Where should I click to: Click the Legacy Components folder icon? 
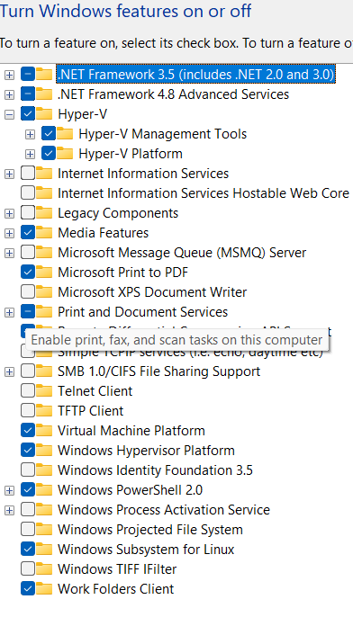point(44,213)
